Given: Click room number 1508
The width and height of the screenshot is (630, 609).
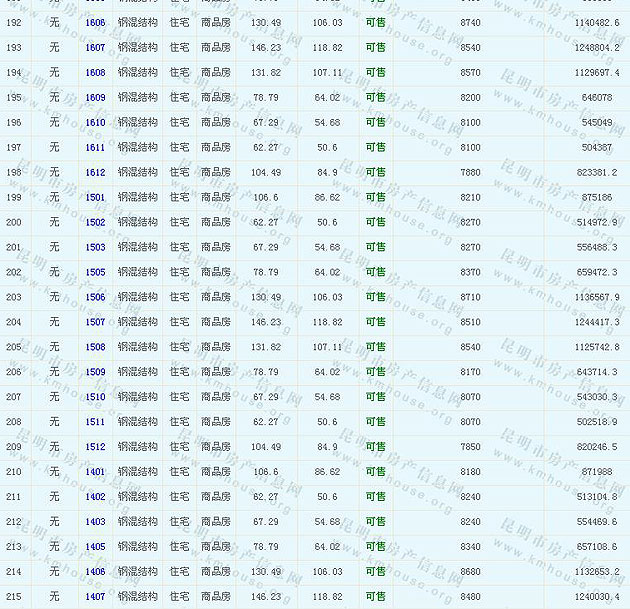Looking at the screenshot, I should coord(95,347).
